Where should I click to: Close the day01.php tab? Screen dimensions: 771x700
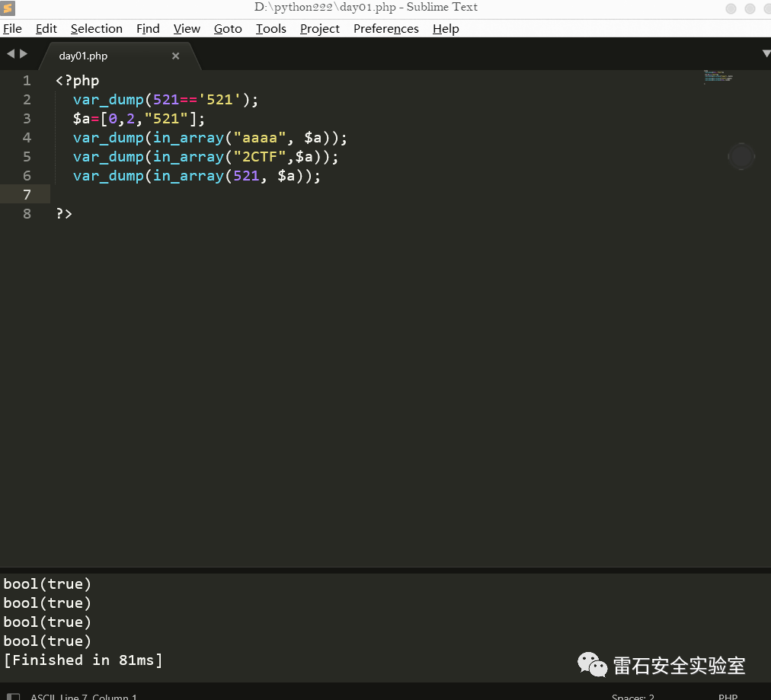tap(176, 56)
